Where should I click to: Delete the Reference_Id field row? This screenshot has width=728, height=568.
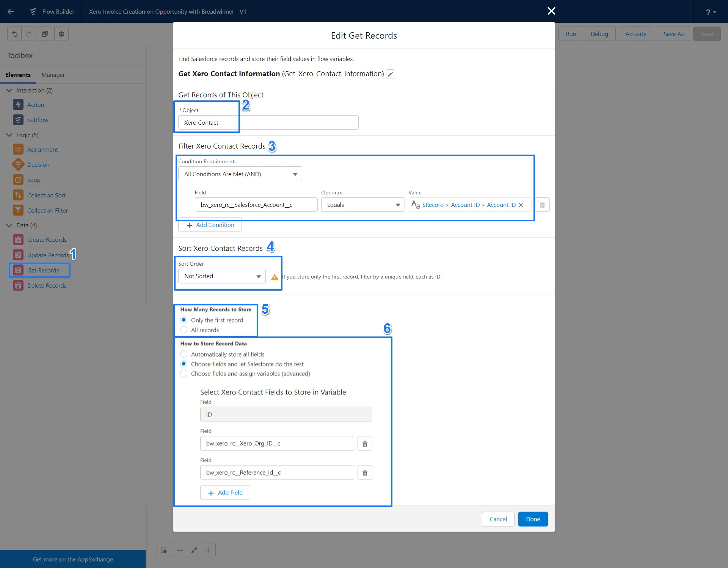365,473
